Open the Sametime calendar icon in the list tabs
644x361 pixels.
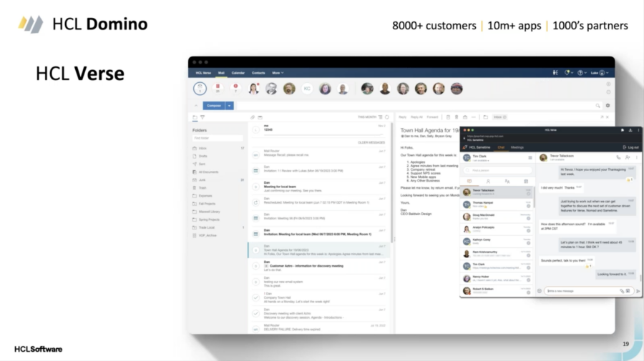pos(526,182)
